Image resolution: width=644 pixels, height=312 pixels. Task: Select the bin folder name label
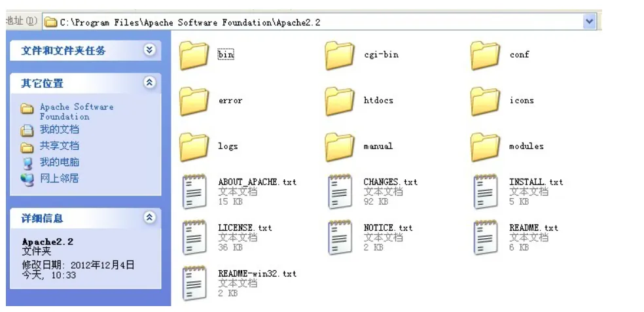click(226, 54)
